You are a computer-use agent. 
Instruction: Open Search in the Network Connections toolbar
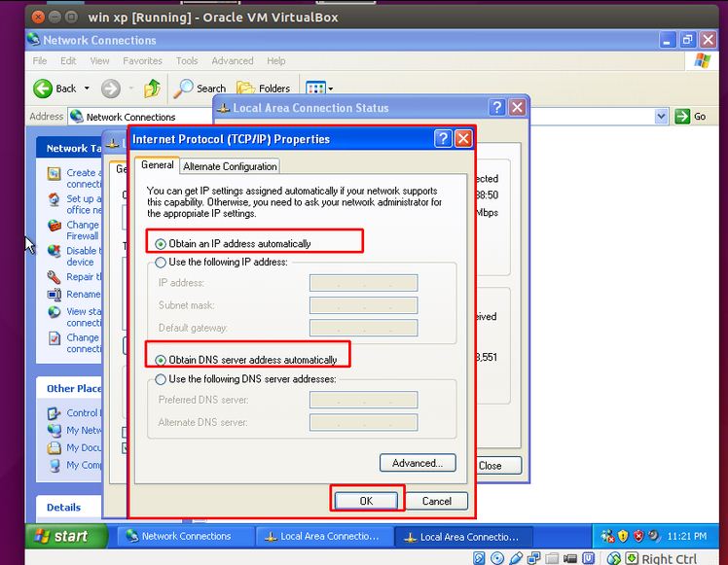click(200, 88)
